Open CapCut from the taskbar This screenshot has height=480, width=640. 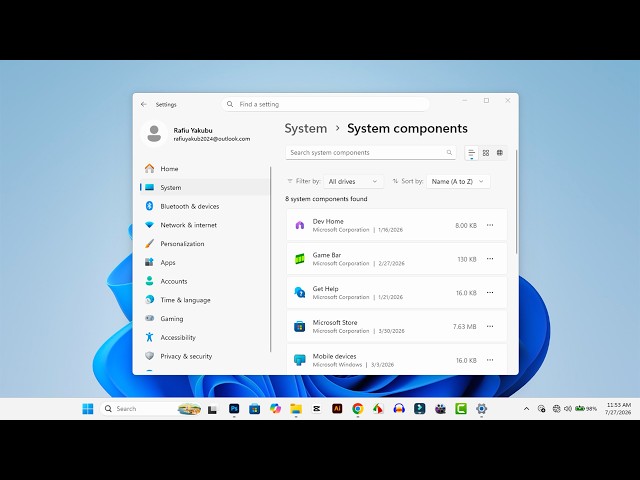317,409
